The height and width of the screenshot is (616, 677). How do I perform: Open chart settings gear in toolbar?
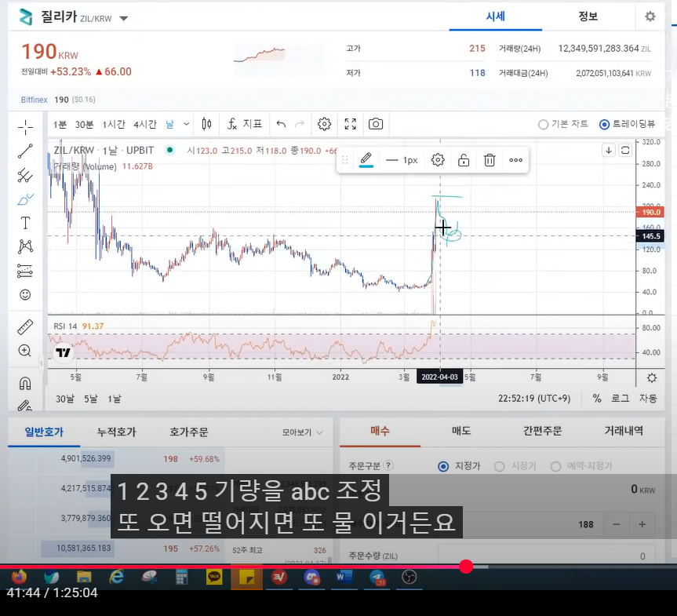click(324, 125)
